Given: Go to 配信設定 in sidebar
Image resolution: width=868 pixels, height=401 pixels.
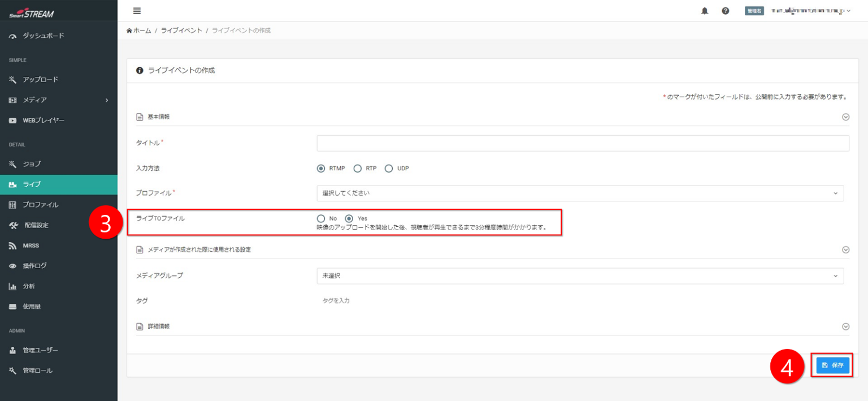Looking at the screenshot, I should (36, 225).
